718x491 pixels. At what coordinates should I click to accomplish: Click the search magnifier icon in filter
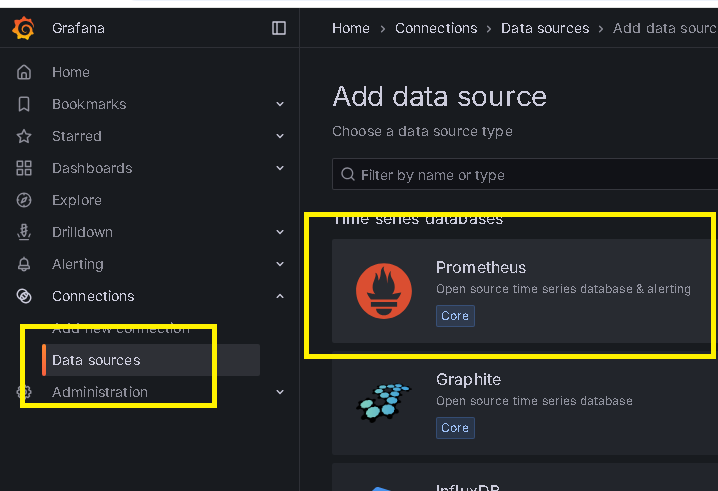348,175
